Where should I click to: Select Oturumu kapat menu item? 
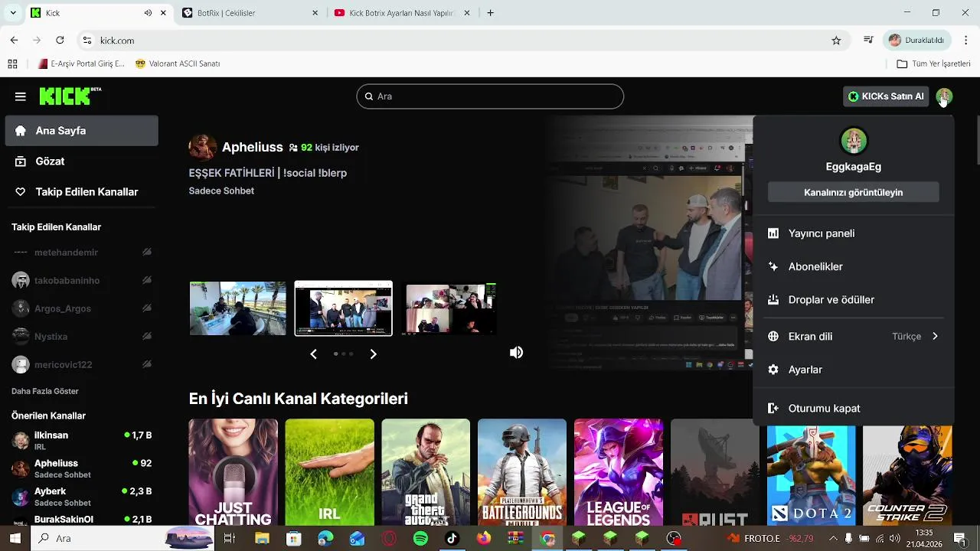(854, 409)
